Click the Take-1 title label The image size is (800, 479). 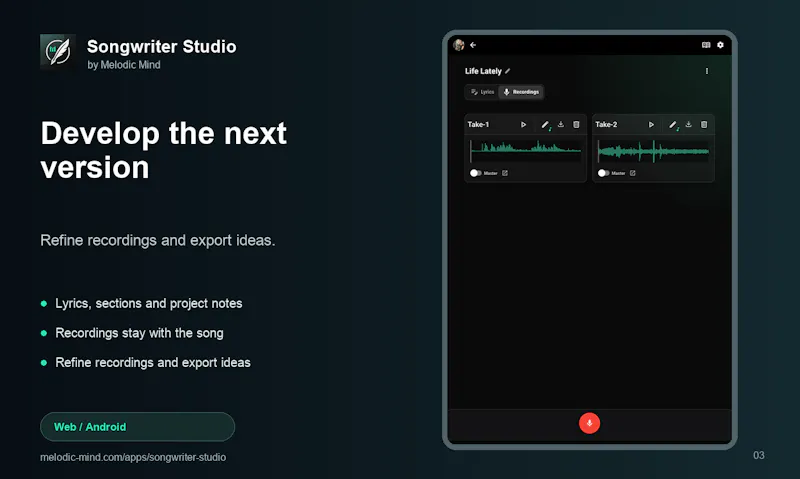coord(478,124)
